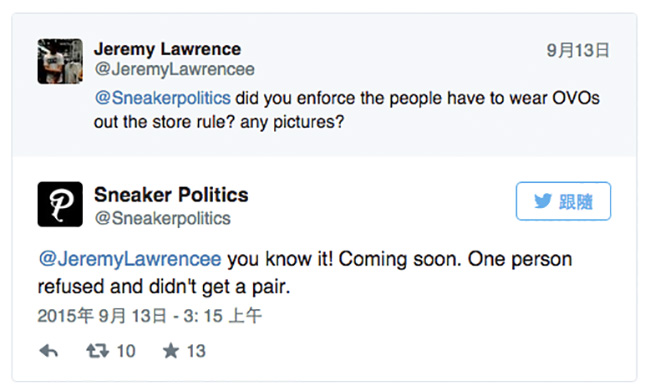Click @JeremyLawrencee mention in the reply
The height and width of the screenshot is (391, 650).
point(130,259)
